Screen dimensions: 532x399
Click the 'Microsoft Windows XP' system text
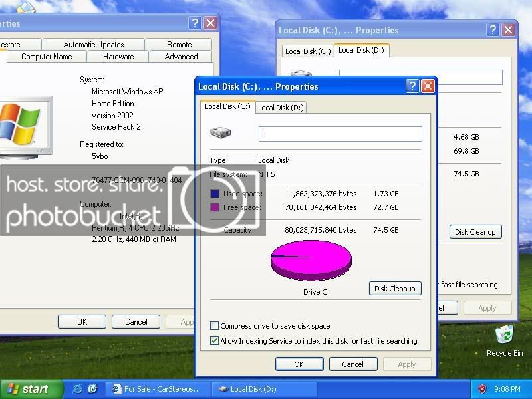[x=127, y=92]
